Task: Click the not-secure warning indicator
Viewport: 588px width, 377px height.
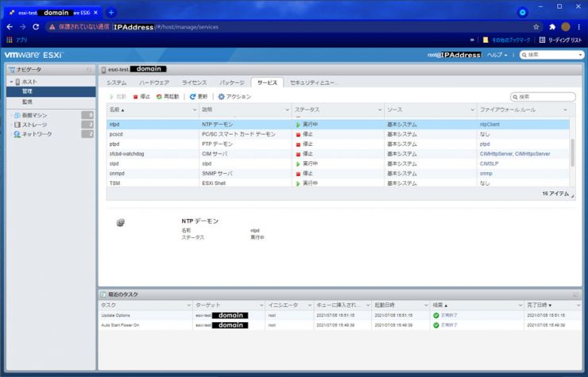Action: coord(79,27)
